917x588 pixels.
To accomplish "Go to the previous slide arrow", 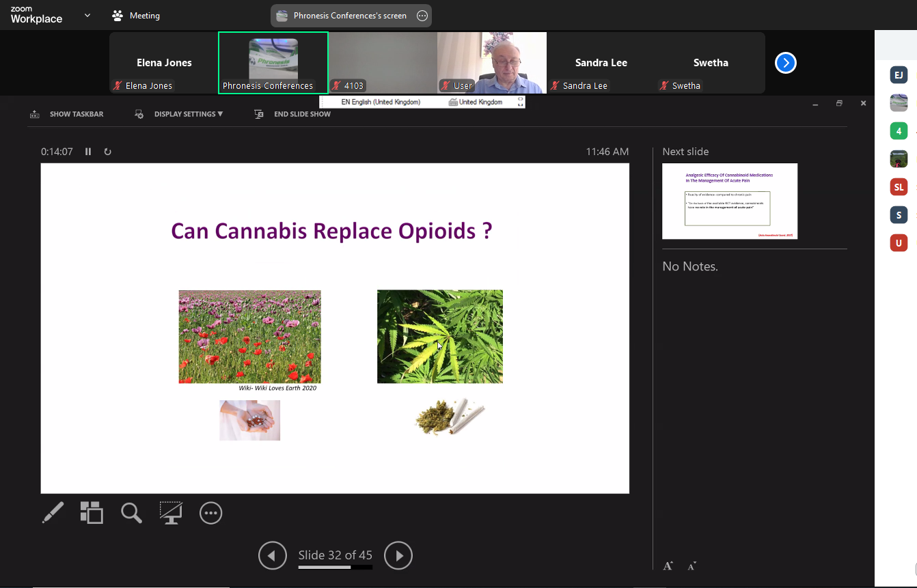I will (272, 555).
